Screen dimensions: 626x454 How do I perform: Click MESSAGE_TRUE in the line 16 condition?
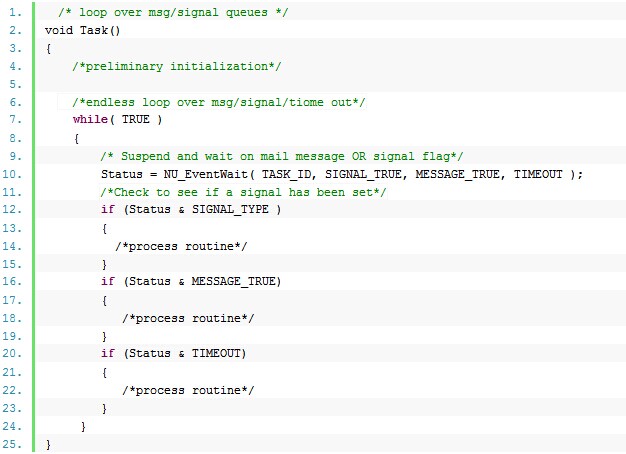tap(234, 282)
